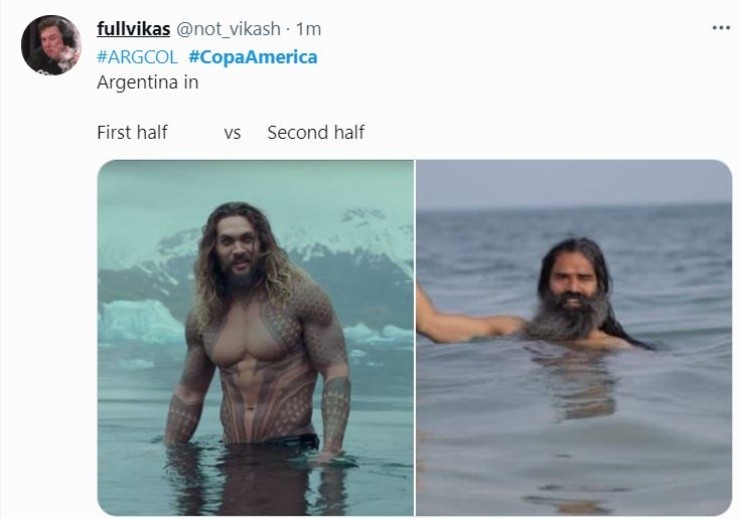The image size is (740, 519).
Task: Click the 'Argentina in' tweet text
Action: click(x=147, y=83)
